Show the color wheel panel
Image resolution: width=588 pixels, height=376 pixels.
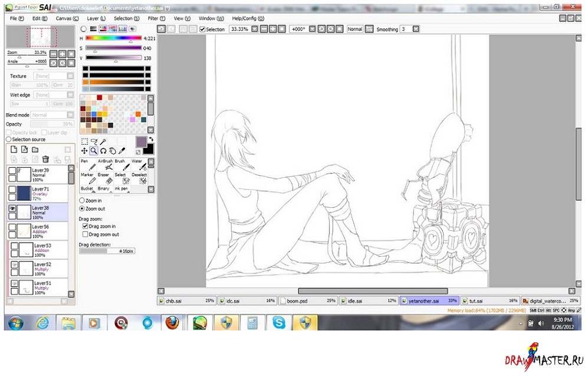pyautogui.click(x=84, y=29)
